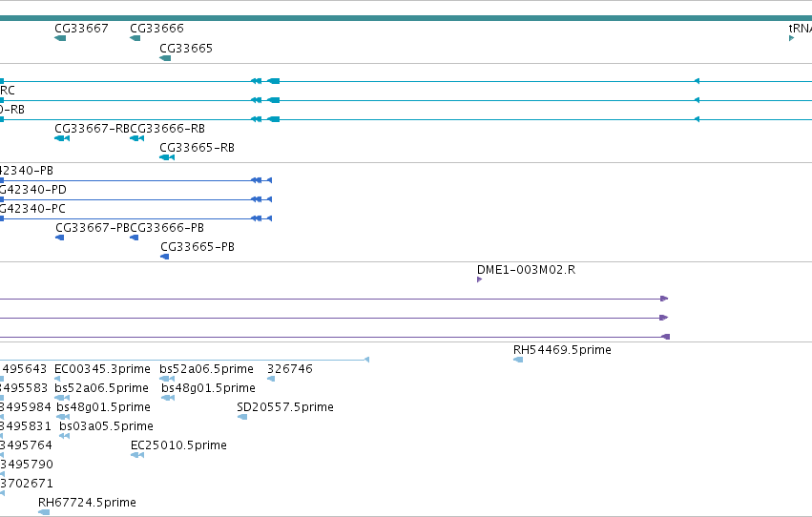The image size is (812, 517).
Task: Select the 3495764 feature label
Action: coord(26,445)
